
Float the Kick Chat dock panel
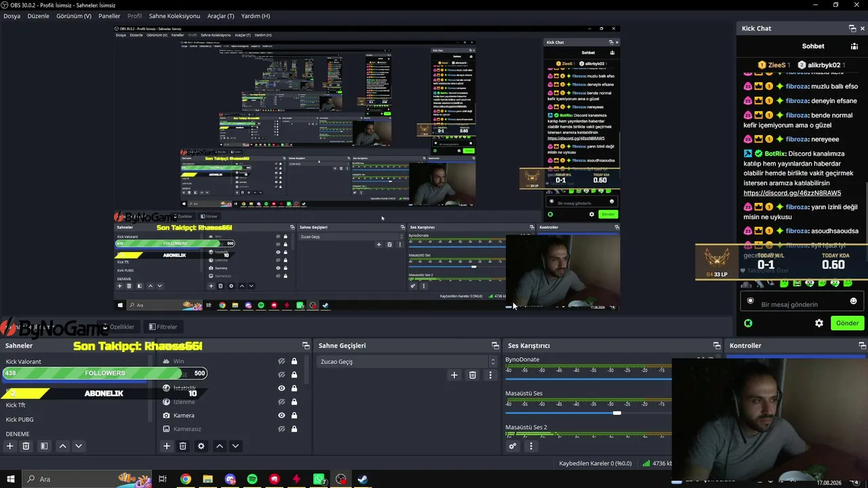852,28
